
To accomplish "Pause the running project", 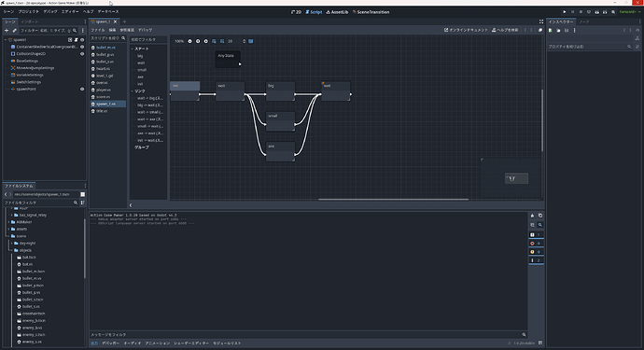I will (572, 12).
